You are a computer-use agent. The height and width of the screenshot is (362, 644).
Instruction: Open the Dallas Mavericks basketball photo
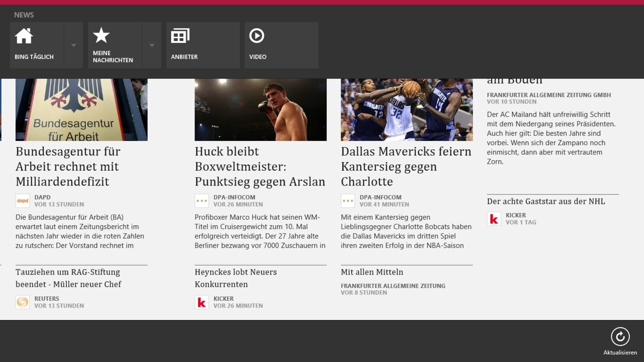(x=407, y=110)
